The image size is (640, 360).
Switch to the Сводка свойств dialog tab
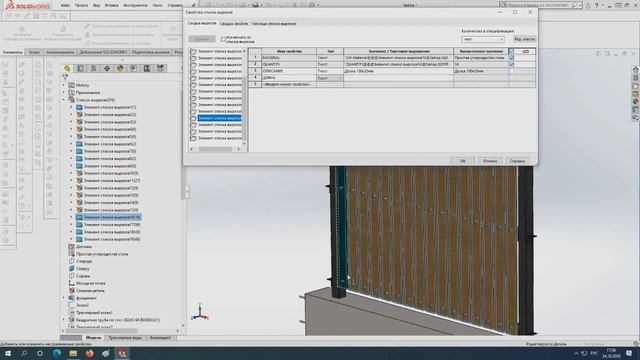tap(233, 24)
